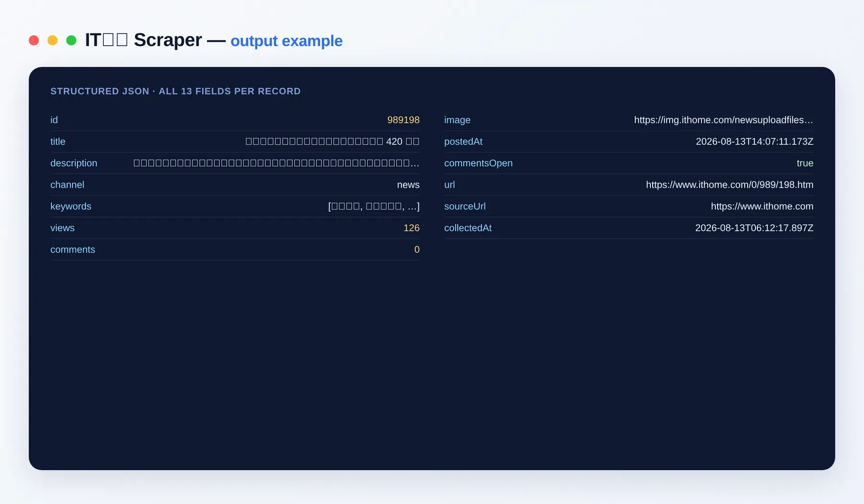Screen dimensions: 864x504
Task: Select the timestamp 2026-08-13T14:07:11.173Z
Action: (755, 142)
